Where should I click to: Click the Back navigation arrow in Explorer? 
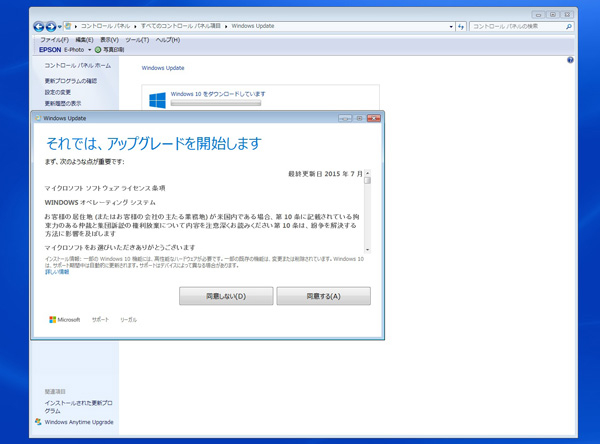[x=38, y=26]
